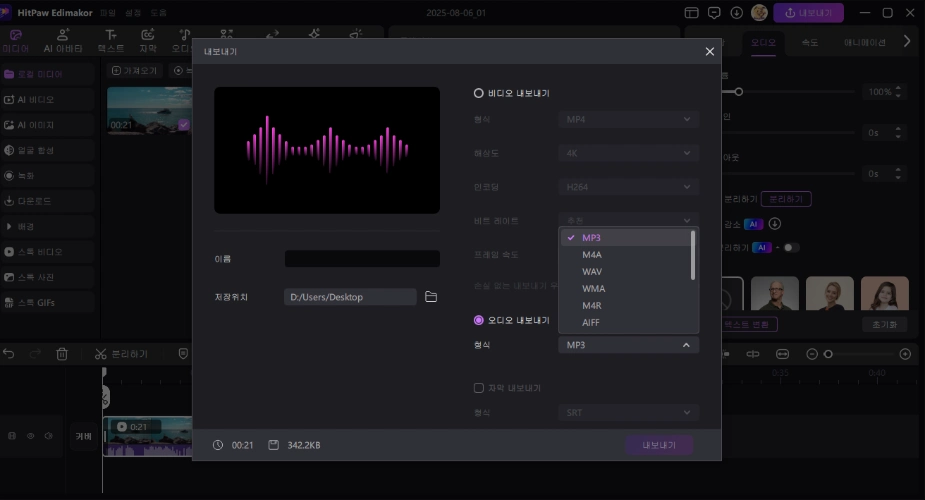Switch to the 애니메이션 animation tab
The width and height of the screenshot is (925, 500).
click(x=864, y=42)
